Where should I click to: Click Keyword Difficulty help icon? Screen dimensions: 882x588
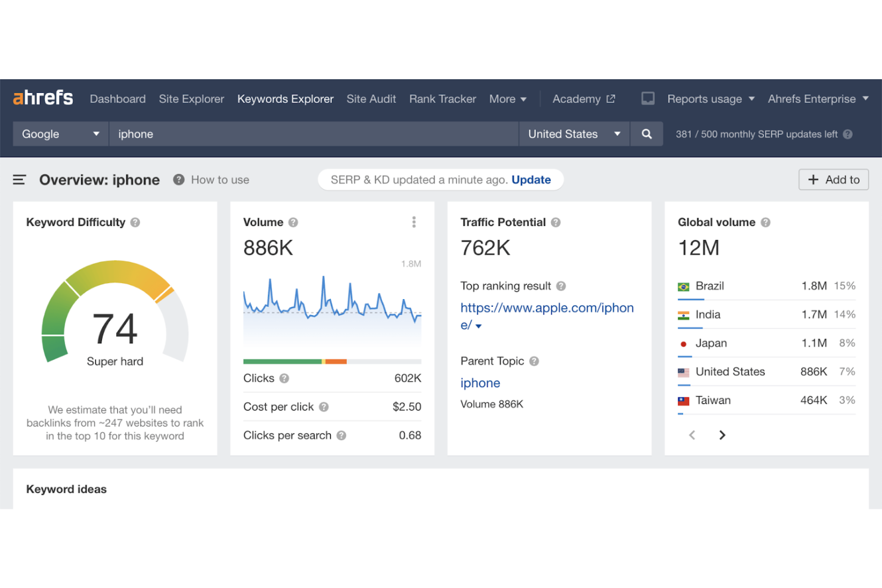135,222
